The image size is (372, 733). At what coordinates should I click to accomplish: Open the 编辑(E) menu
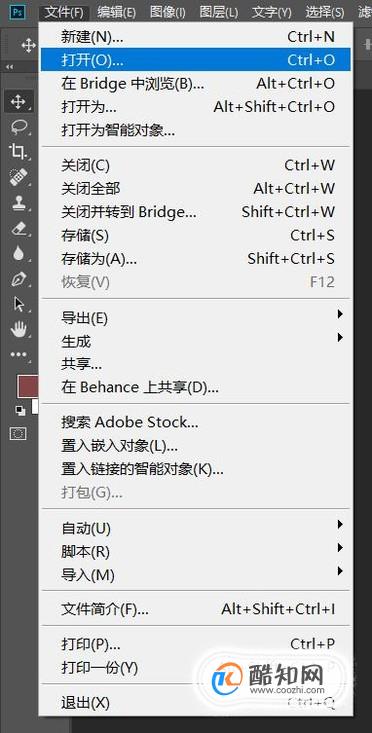pyautogui.click(x=116, y=13)
